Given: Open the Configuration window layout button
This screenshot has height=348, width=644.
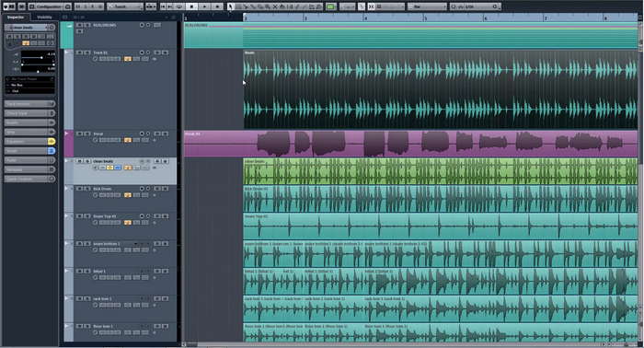Looking at the screenshot, I should (50, 6).
